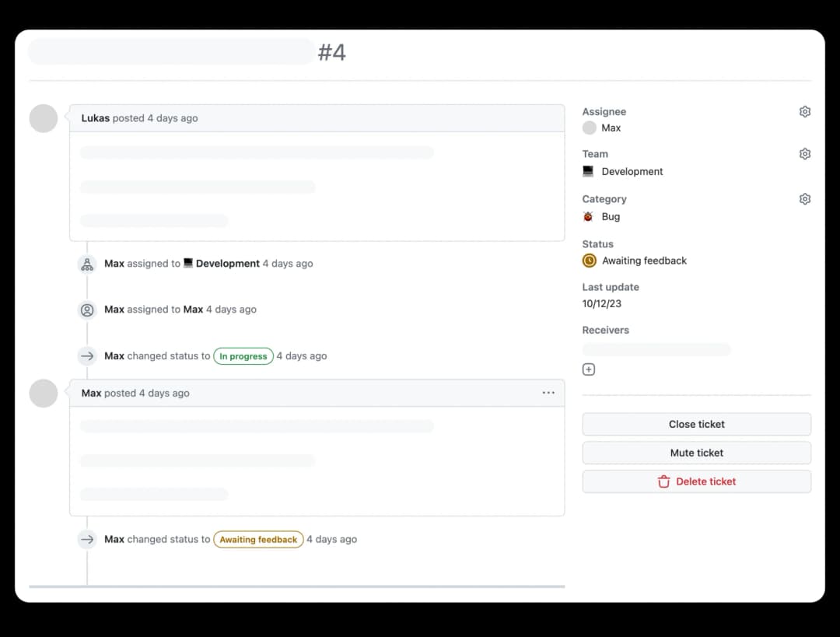Click the In progress status badge
Image resolution: width=840 pixels, height=637 pixels.
243,356
